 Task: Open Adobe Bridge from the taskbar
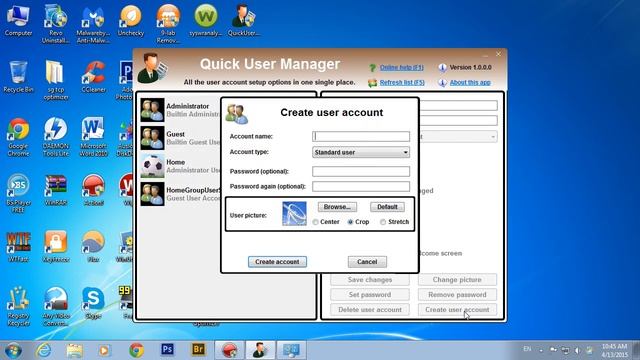198,350
